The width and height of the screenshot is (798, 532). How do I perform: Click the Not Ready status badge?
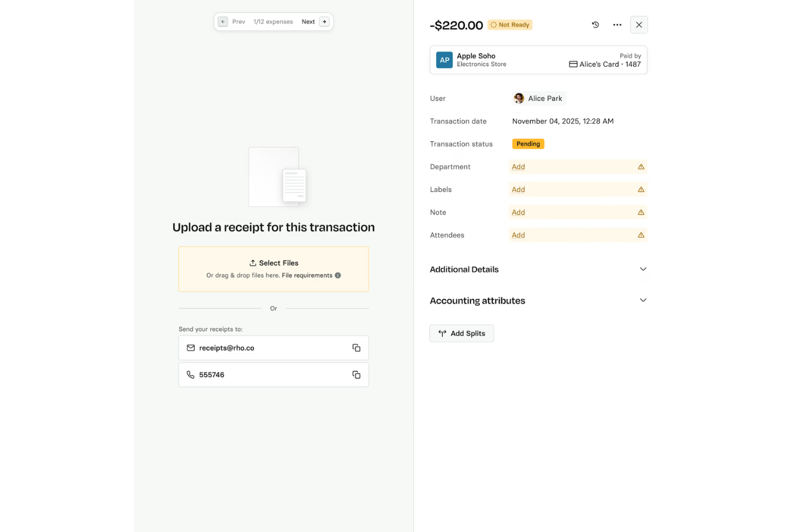[x=509, y=25]
